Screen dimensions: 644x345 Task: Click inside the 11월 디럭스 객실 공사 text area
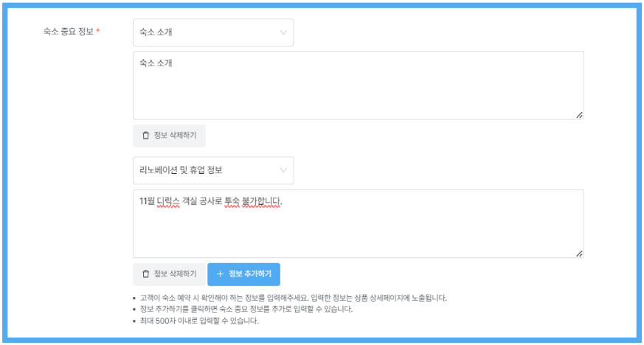coord(358,229)
